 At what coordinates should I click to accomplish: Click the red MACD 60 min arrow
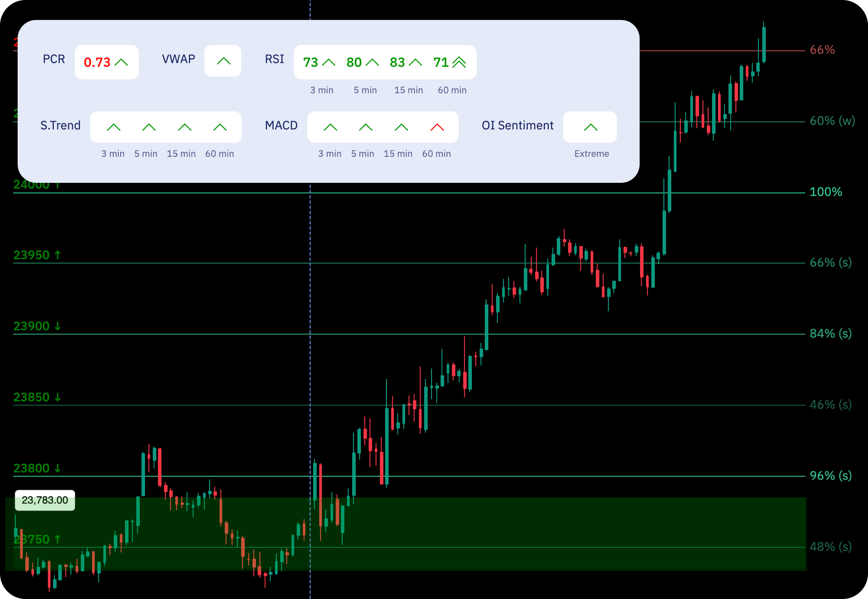coord(437,127)
